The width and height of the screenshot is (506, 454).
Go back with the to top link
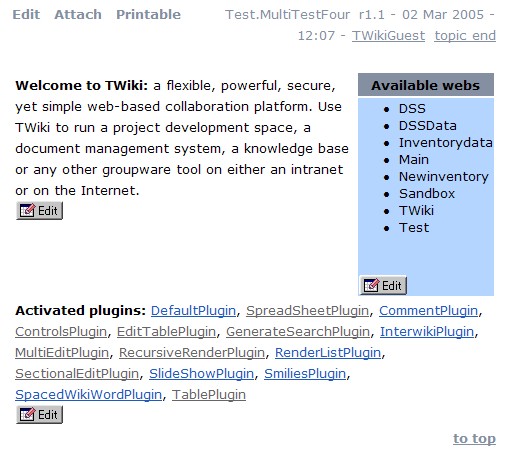[x=474, y=439]
